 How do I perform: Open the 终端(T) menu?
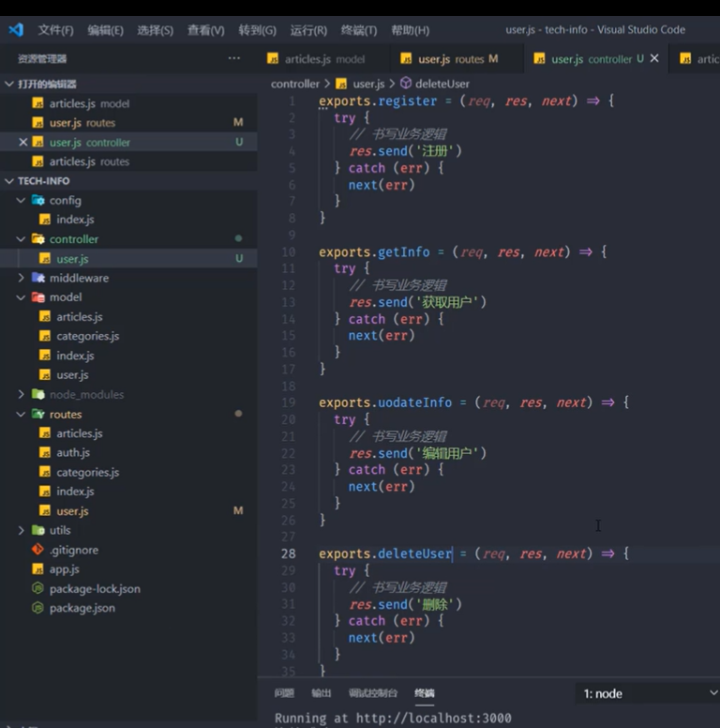pos(359,30)
